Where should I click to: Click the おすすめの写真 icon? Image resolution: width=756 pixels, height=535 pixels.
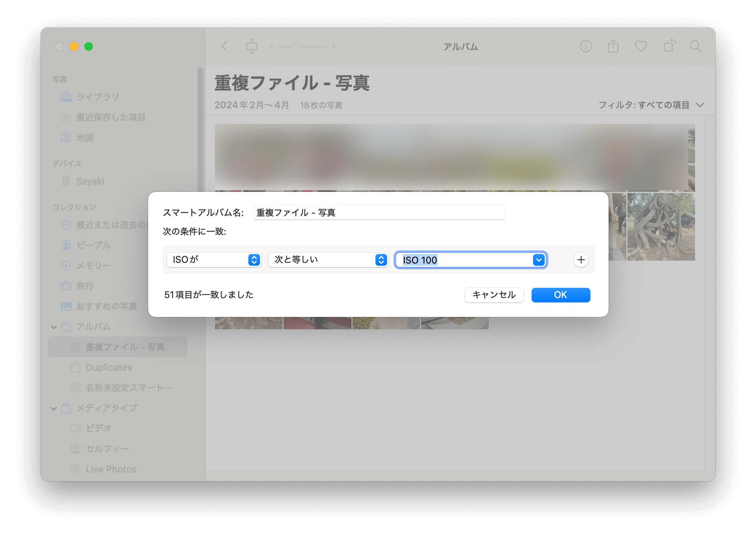coord(66,306)
